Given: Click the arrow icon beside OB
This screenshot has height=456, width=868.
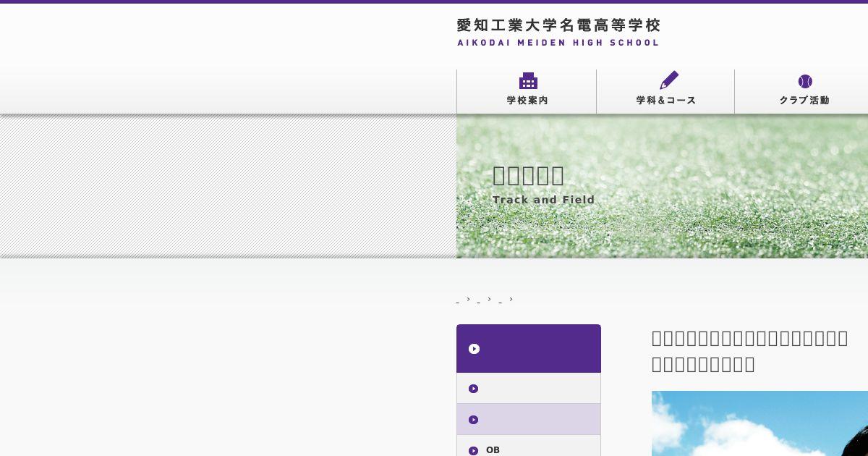Looking at the screenshot, I should click(474, 450).
